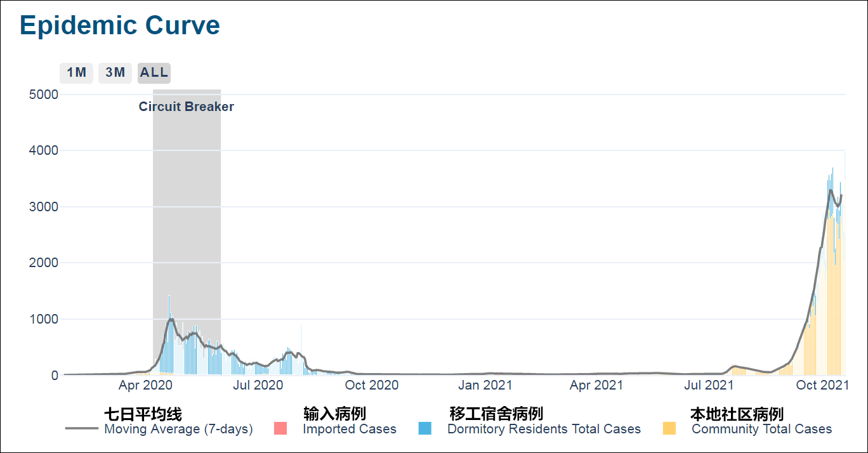Click the yellow Community Total Cases swatch
The height and width of the screenshot is (453, 868).
669,429
